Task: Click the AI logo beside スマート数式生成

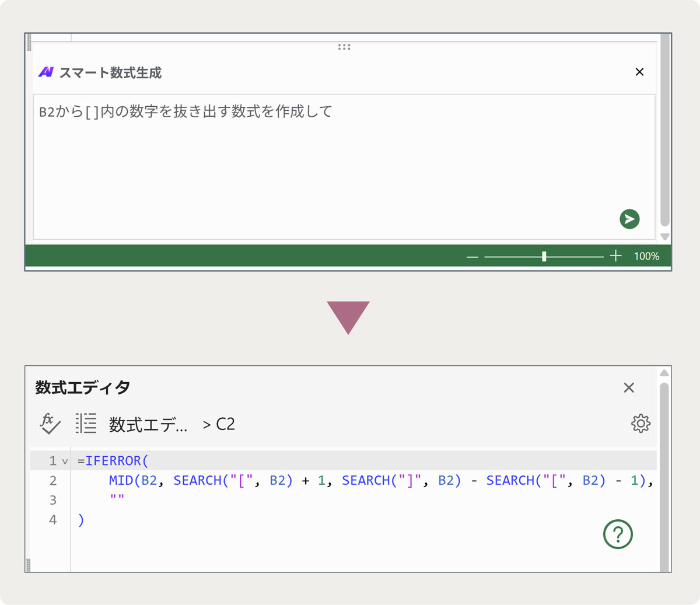Action: click(46, 72)
